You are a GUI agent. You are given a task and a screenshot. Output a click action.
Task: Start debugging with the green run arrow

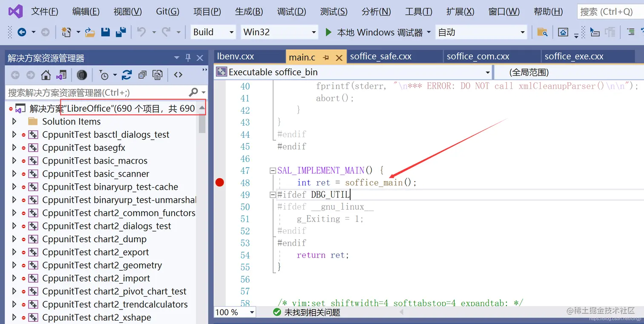[x=328, y=32]
